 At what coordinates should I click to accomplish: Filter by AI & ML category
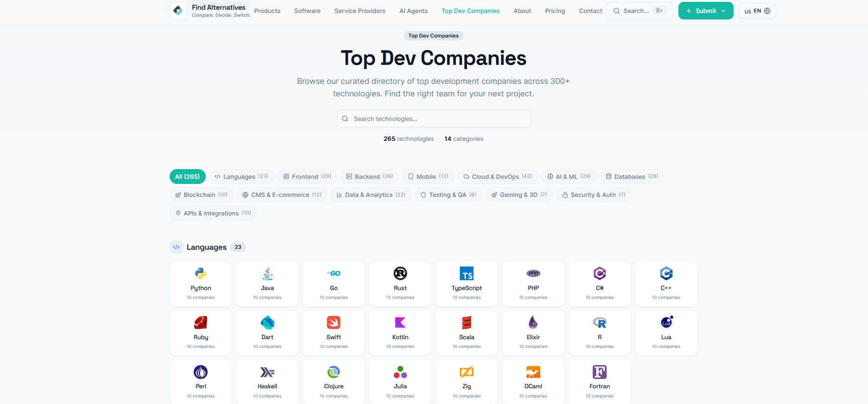coord(569,177)
